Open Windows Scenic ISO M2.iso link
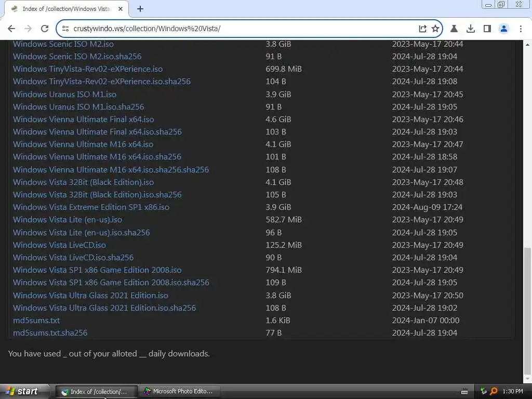The width and height of the screenshot is (532, 399). (63, 44)
